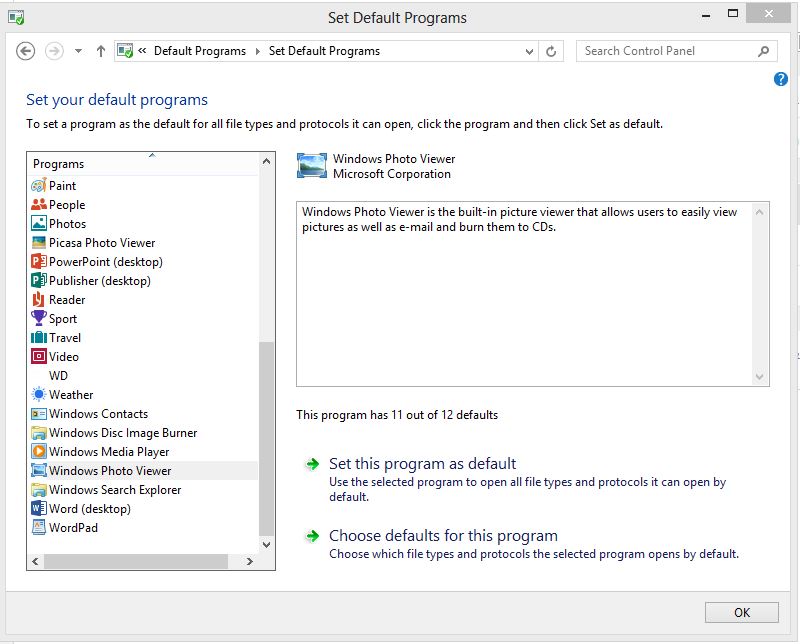Select the Paint row text
Image resolution: width=800 pixels, height=644 pixels.
coord(62,186)
